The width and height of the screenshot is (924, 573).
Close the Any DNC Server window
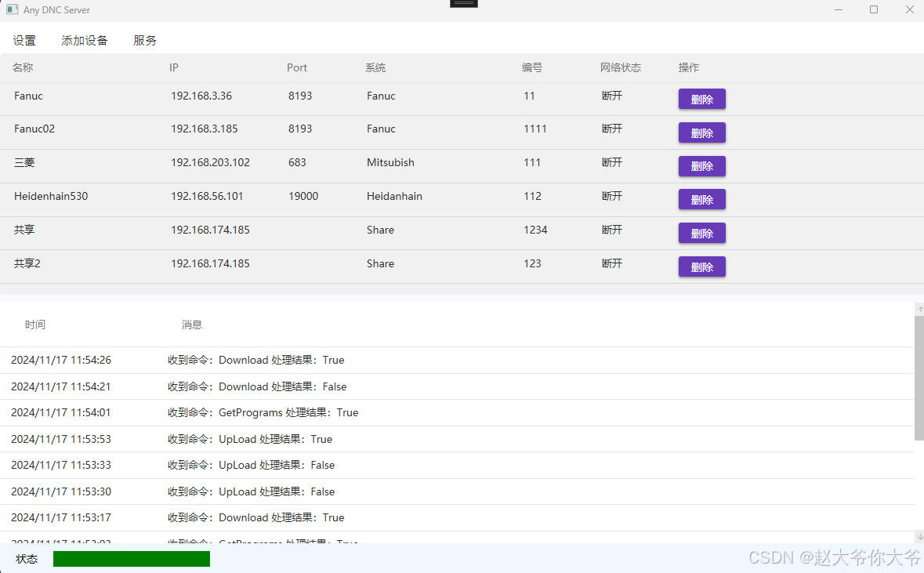[909, 9]
